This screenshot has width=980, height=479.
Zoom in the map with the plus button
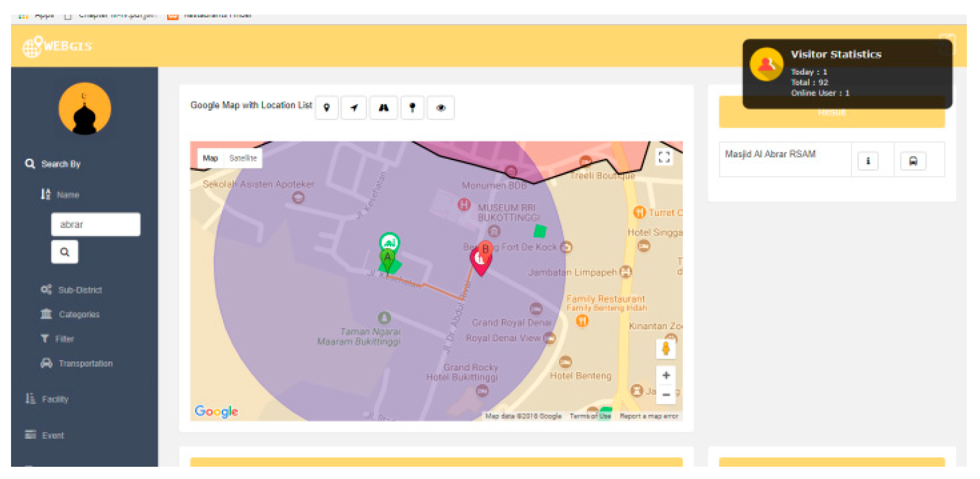(x=666, y=375)
